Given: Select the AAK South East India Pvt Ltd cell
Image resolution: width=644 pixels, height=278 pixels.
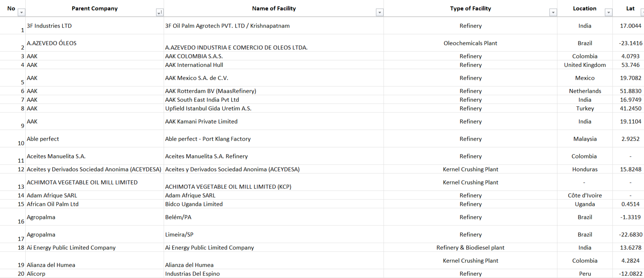Looking at the screenshot, I should pos(274,100).
